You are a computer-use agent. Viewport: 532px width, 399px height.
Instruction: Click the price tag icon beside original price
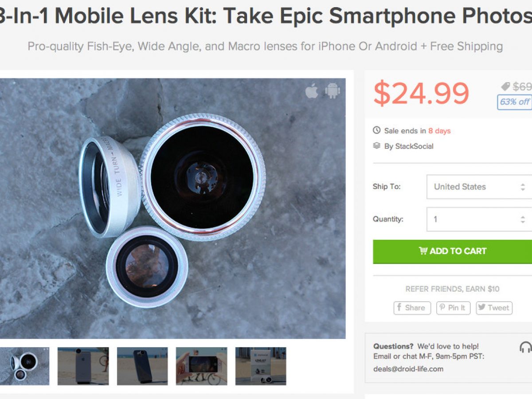tap(505, 86)
